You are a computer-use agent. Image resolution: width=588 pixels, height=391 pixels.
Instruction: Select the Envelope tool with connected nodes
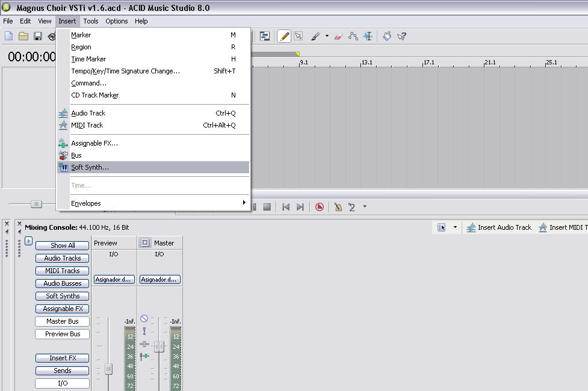pos(353,36)
